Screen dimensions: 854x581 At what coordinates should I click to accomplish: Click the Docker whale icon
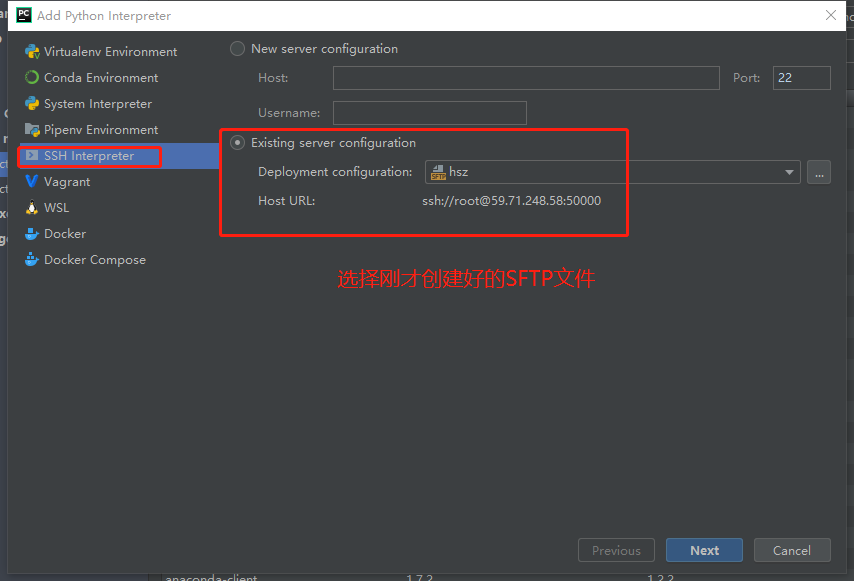coord(32,234)
